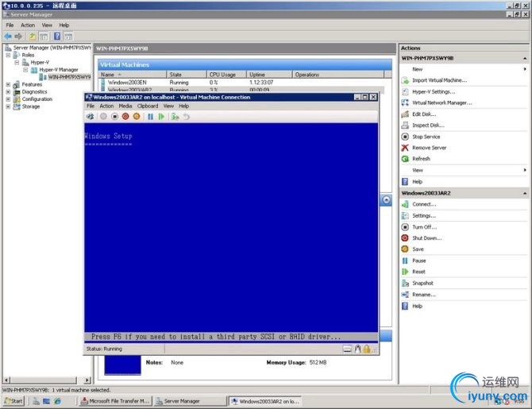This screenshot has width=532, height=409.
Task: Open File menu in Server Manager
Action: (10, 25)
